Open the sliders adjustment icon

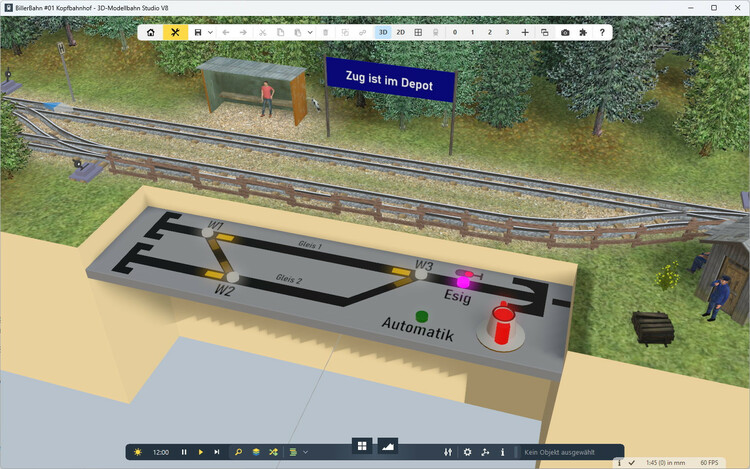pyautogui.click(x=448, y=452)
